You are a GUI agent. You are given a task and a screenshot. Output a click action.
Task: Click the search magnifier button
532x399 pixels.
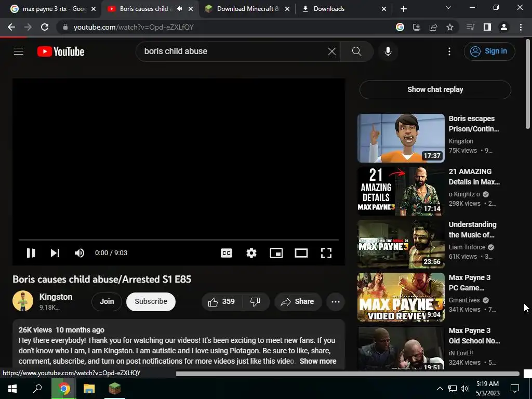point(356,51)
